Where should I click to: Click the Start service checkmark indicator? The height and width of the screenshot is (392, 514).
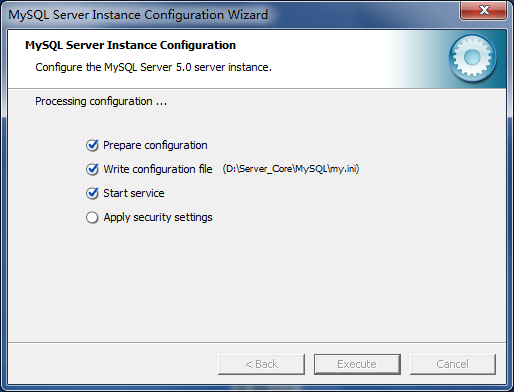[x=92, y=193]
